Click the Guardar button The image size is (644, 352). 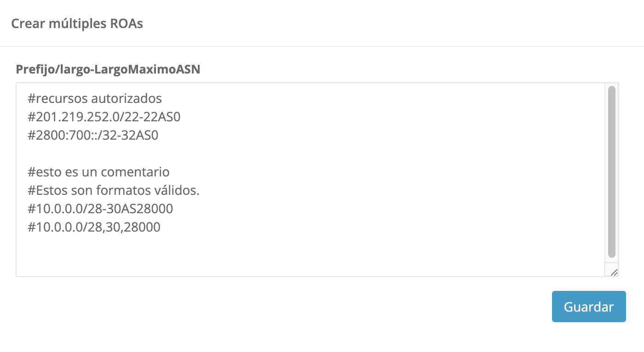tap(588, 307)
